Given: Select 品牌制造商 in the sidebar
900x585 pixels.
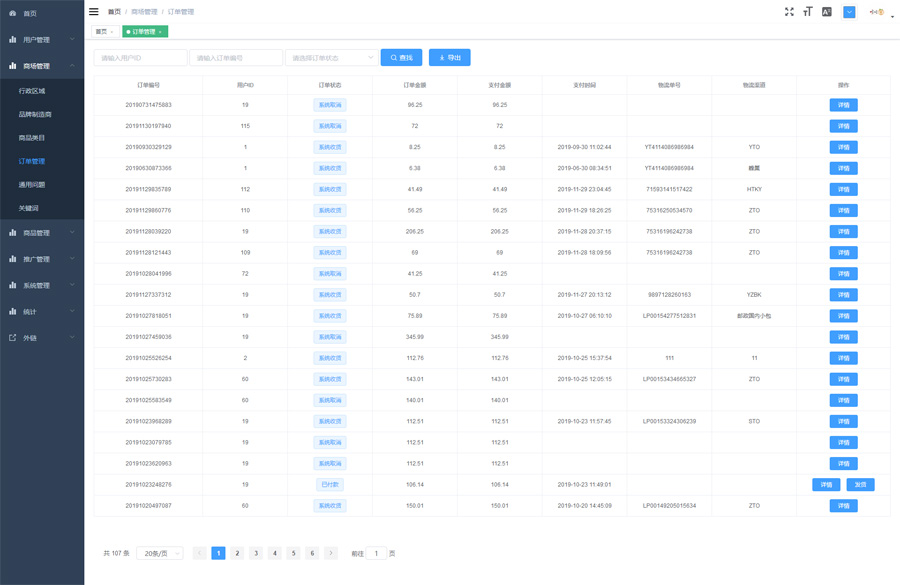Looking at the screenshot, I should pyautogui.click(x=35, y=114).
